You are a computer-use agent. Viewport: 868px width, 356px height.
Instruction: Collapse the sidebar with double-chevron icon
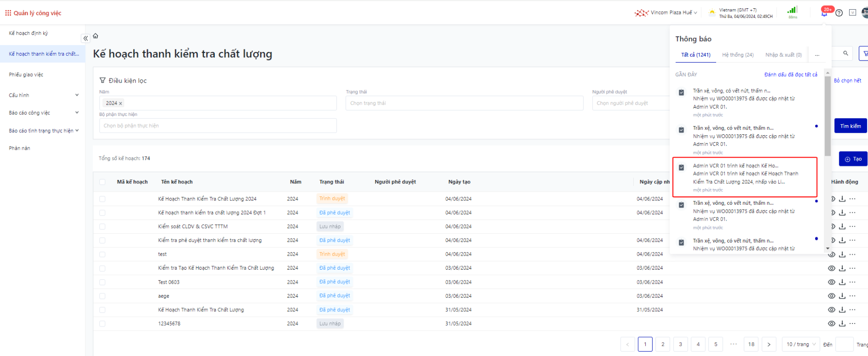85,38
